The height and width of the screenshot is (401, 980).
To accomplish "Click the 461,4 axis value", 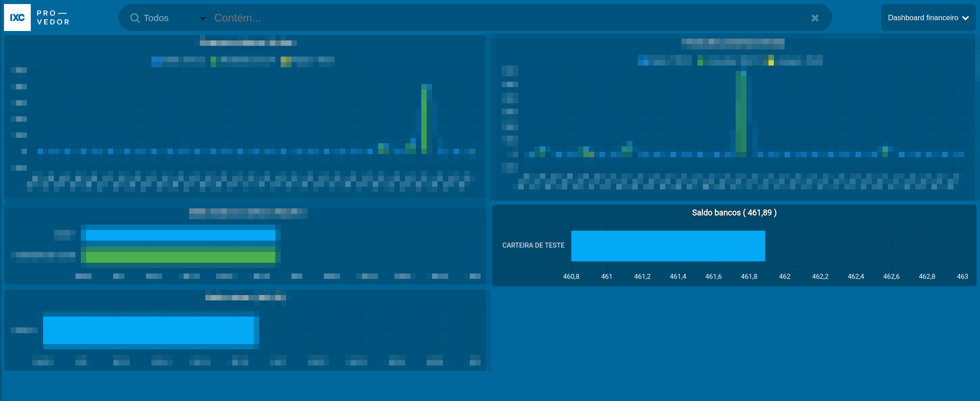I will (678, 277).
